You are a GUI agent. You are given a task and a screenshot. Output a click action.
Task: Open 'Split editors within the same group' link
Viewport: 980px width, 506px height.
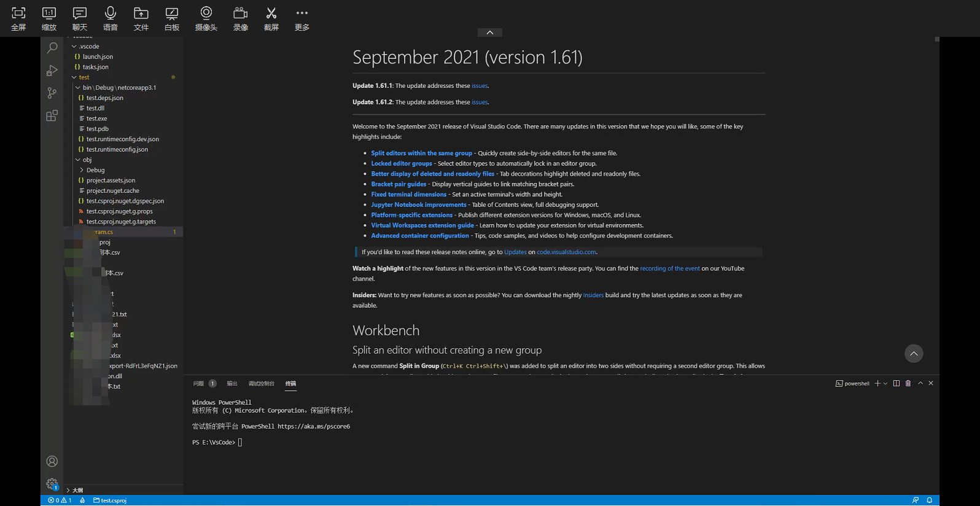[421, 154]
